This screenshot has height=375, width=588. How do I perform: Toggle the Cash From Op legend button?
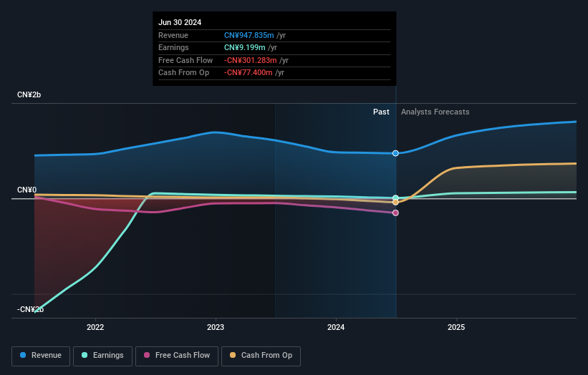click(261, 356)
